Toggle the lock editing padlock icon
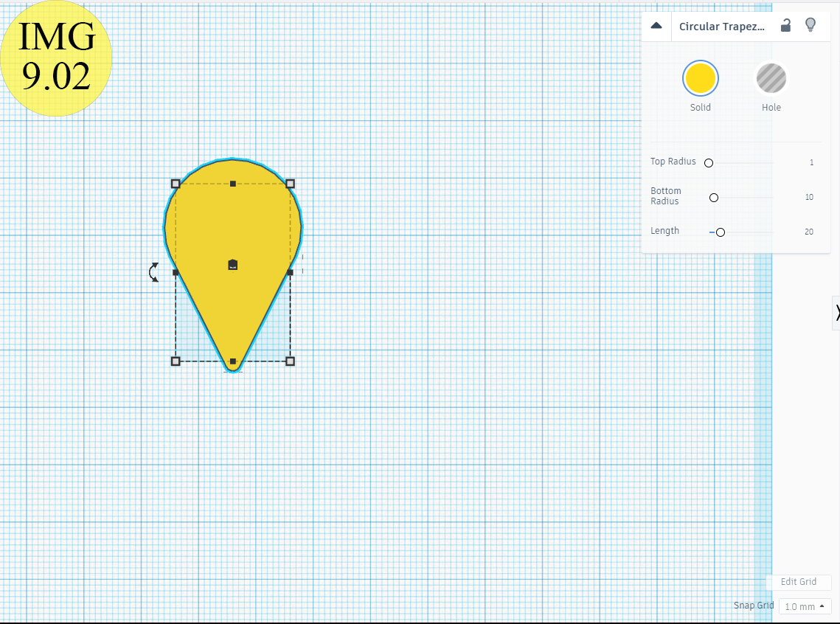This screenshot has height=624, width=840. point(785,25)
